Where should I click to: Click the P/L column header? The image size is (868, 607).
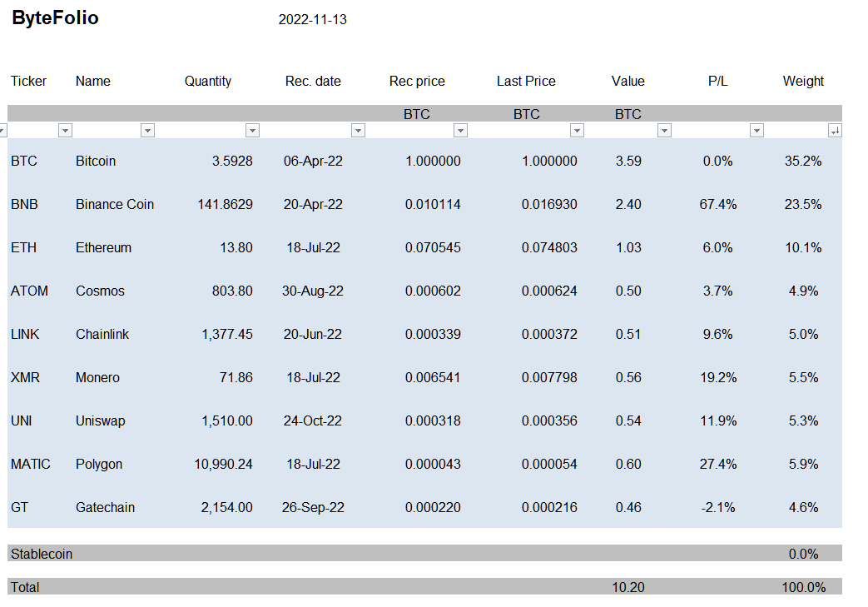[x=718, y=81]
